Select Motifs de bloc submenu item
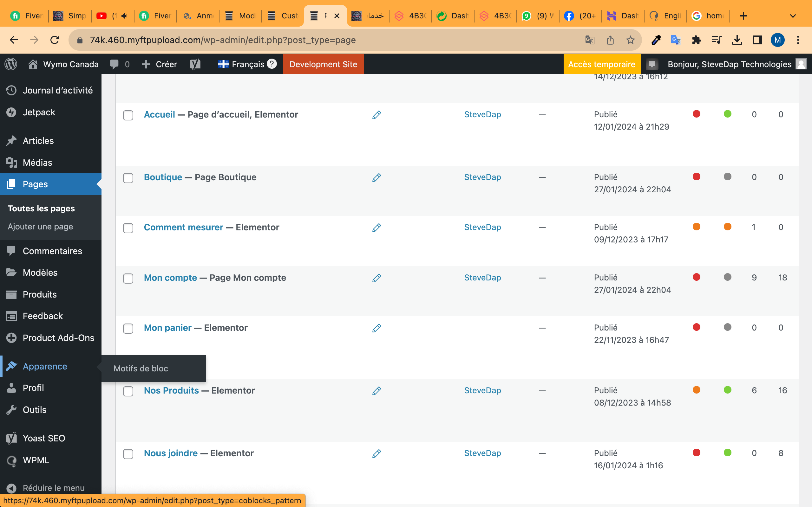 [141, 368]
